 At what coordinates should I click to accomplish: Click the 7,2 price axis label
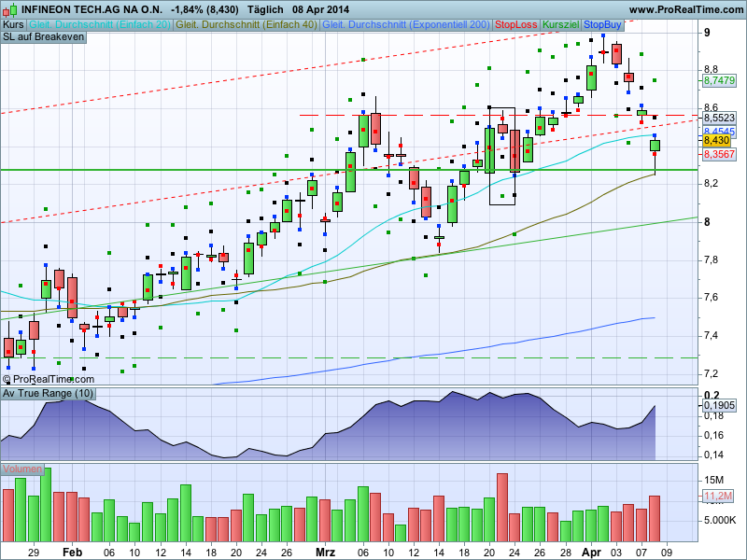[711, 374]
